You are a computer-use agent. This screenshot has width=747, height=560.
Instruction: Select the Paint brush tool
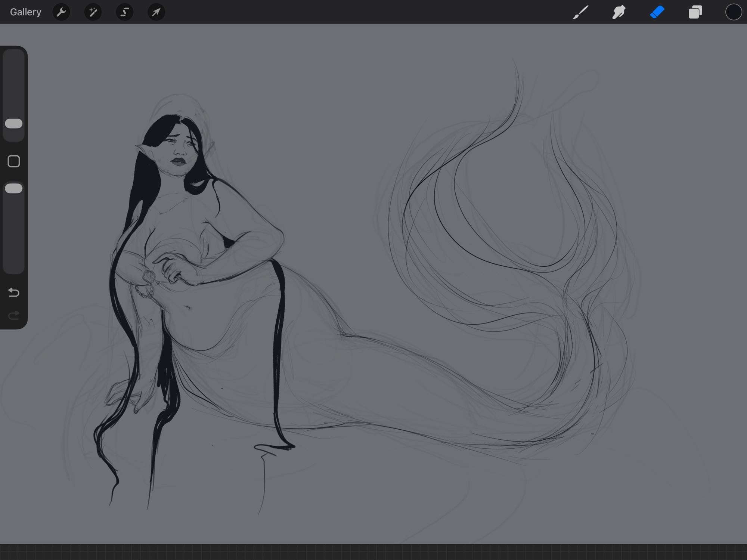[x=581, y=12]
